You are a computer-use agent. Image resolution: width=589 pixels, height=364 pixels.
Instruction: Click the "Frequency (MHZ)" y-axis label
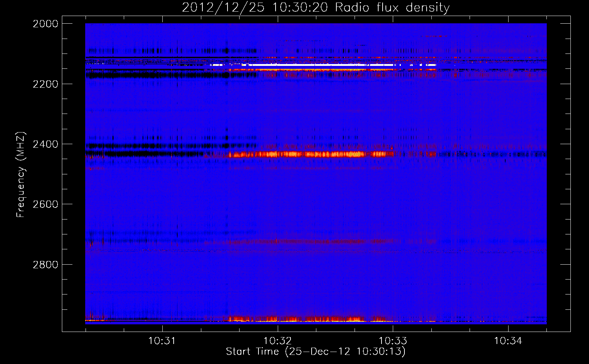pos(21,175)
